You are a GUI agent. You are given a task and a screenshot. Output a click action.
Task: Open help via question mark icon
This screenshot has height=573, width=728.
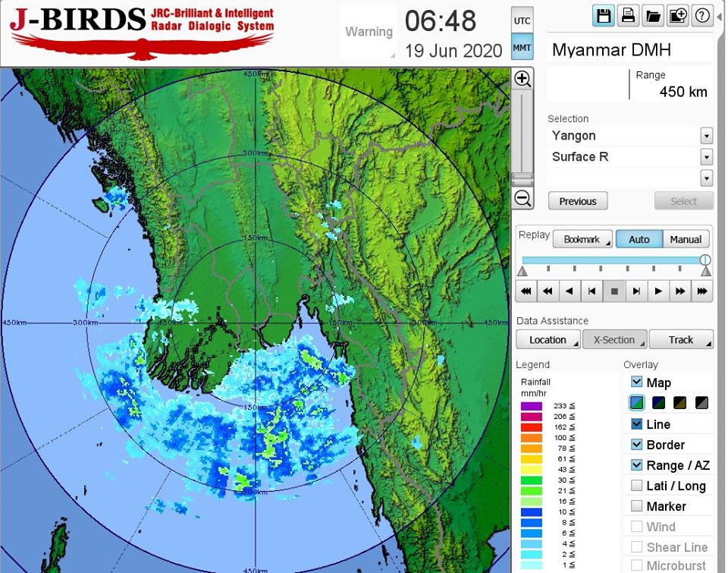coord(702,16)
